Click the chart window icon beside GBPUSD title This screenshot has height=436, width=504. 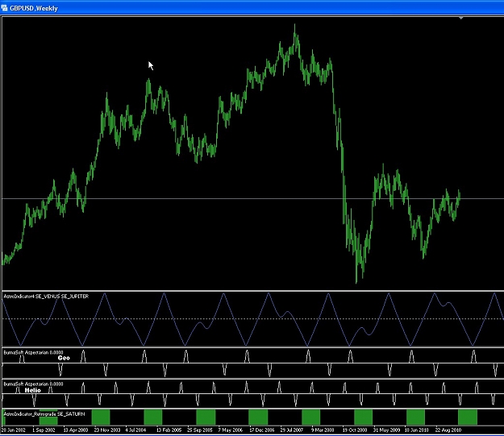pyautogui.click(x=4, y=8)
